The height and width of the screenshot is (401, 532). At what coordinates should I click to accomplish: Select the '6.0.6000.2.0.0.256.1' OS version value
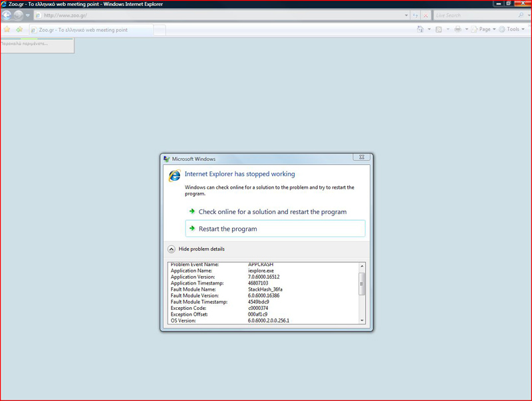pyautogui.click(x=269, y=321)
